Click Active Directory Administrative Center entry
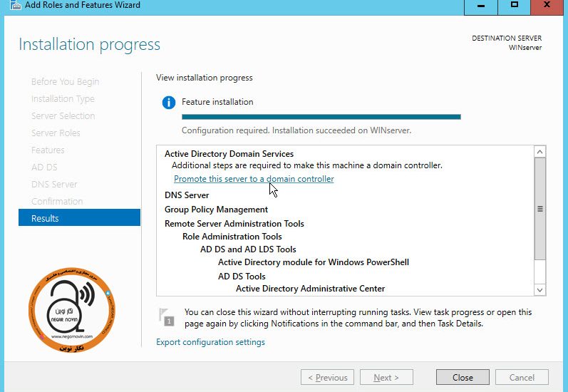 310,289
